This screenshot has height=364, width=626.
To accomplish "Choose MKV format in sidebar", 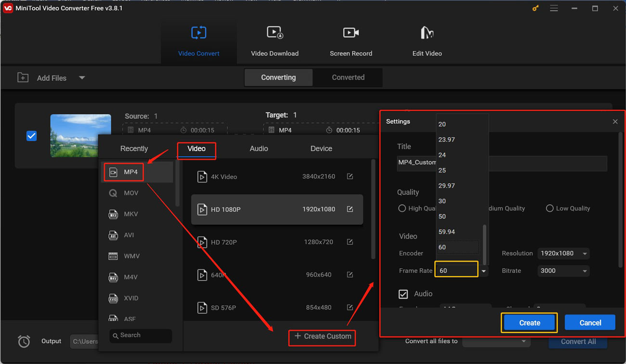I will [x=137, y=214].
